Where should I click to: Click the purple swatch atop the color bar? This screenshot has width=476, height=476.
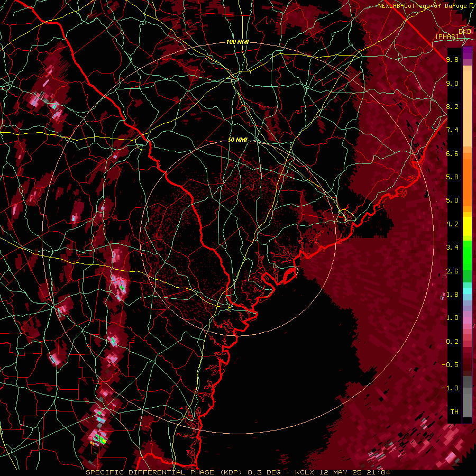tap(467, 53)
